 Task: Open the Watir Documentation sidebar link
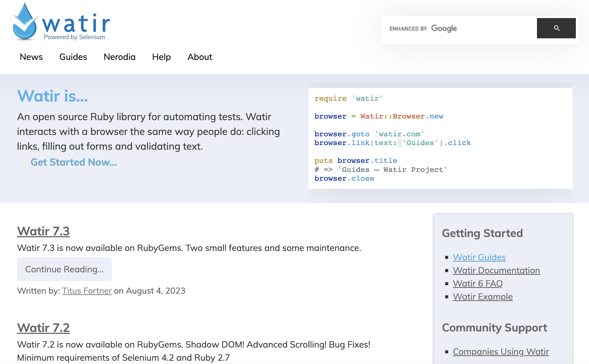(496, 270)
